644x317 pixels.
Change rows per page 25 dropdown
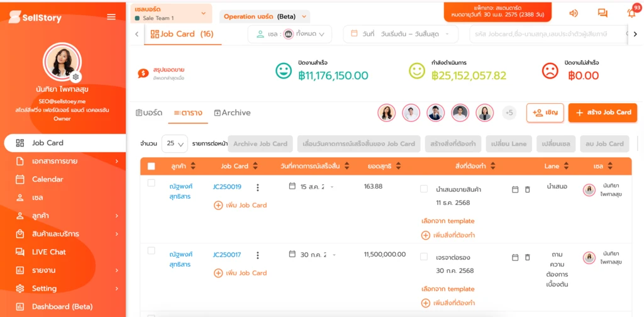pyautogui.click(x=175, y=143)
